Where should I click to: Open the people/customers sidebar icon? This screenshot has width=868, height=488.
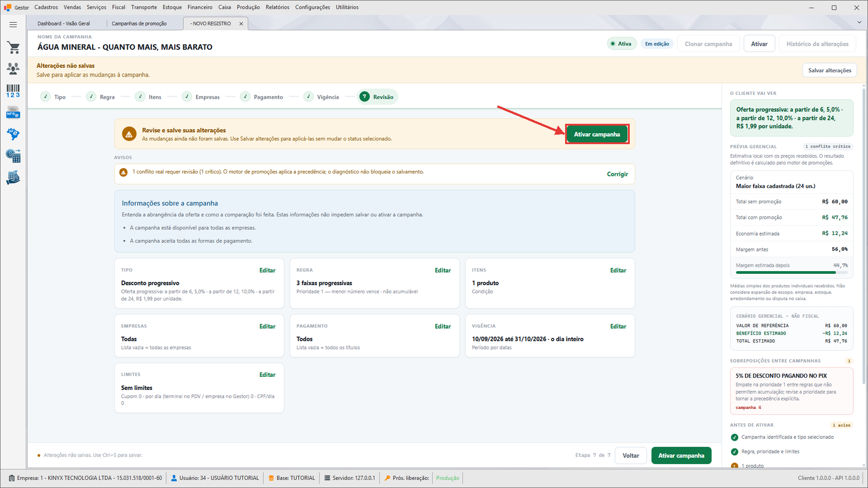13,69
